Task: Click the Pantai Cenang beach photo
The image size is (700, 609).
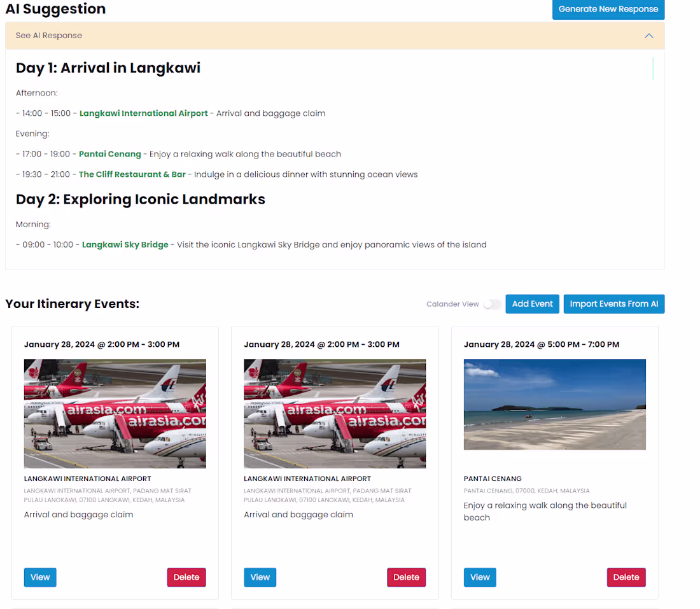Action: tap(554, 404)
